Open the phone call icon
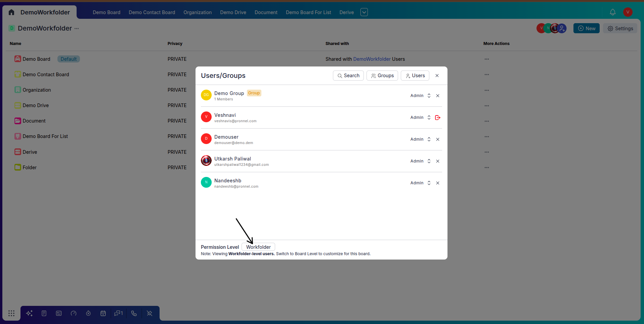 134,313
